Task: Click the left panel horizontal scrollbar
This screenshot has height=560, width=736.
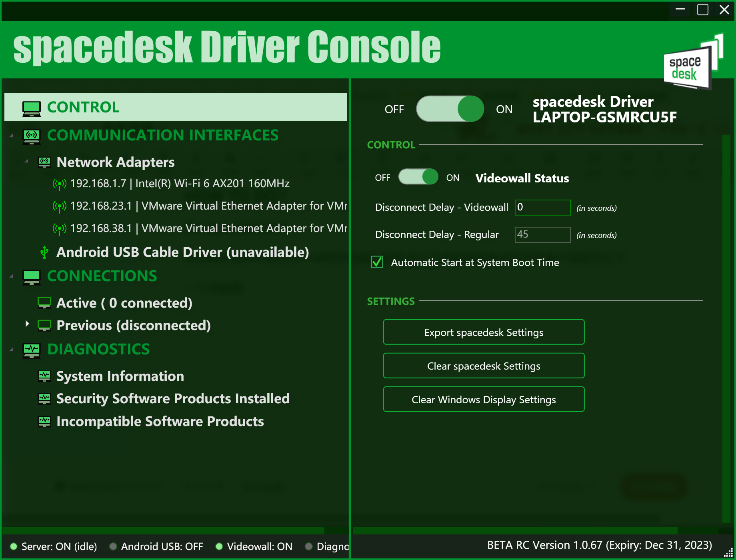Action: pos(163,530)
